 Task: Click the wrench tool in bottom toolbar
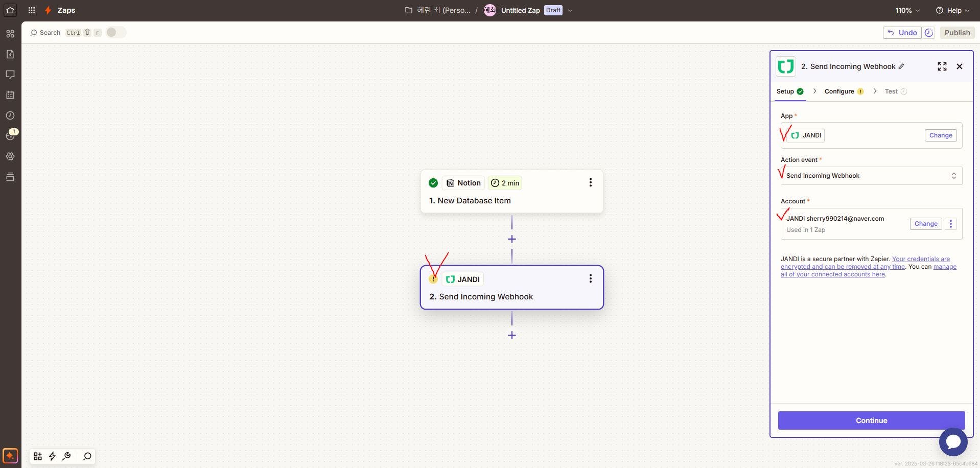[66, 456]
